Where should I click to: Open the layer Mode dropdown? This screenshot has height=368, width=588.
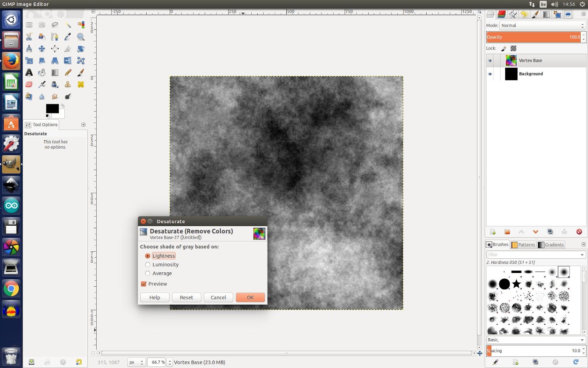[541, 25]
